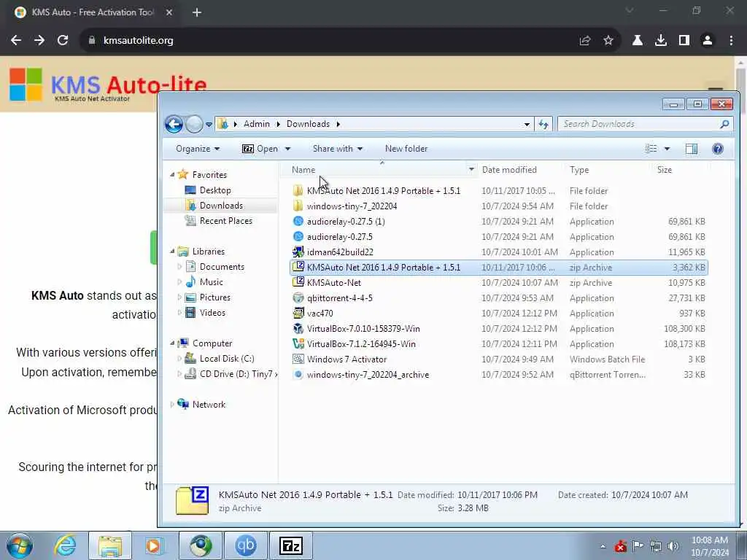Viewport: 747px width, 560px height.
Task: Select windows-tiny-7_202204_archive torrent file
Action: coord(368,375)
